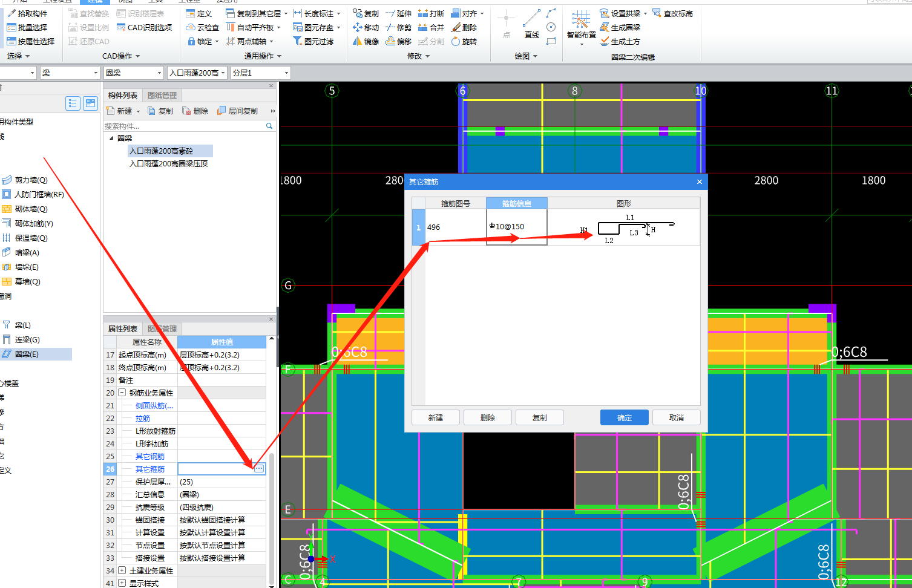
Task: Click 确定 in the 其它箍筋 dialog
Action: [x=625, y=417]
